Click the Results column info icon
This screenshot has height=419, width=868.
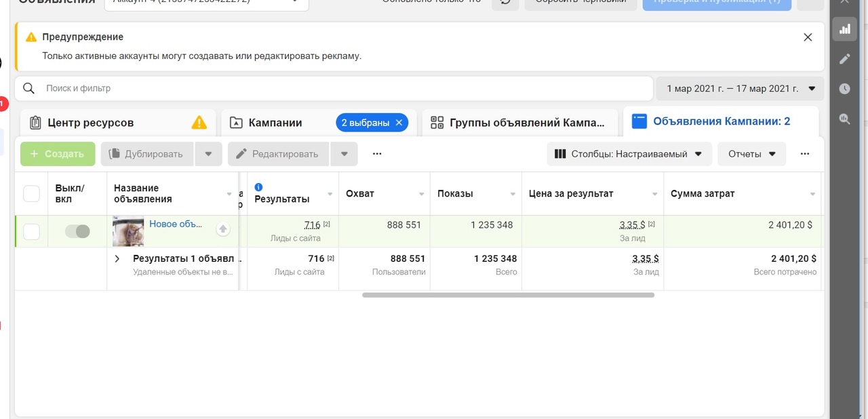tap(258, 187)
